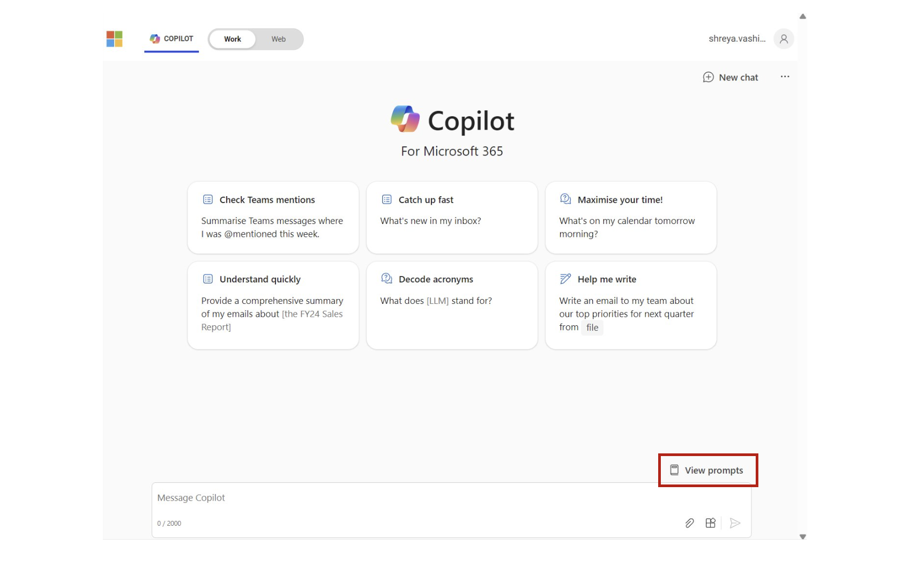Click "Provide a comprehensive summary" prompt text

click(272, 314)
